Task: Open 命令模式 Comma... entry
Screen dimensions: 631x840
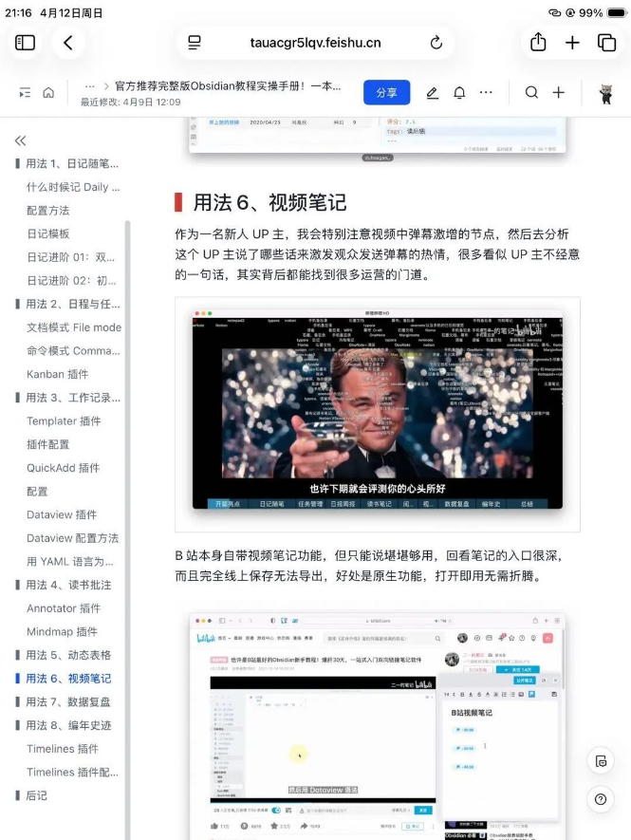Action: (73, 351)
